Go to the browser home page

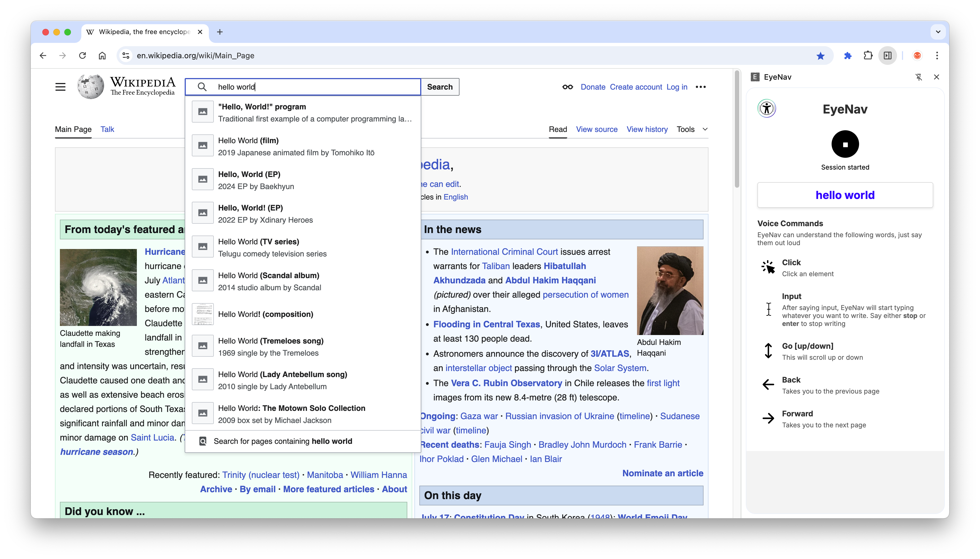pos(102,56)
